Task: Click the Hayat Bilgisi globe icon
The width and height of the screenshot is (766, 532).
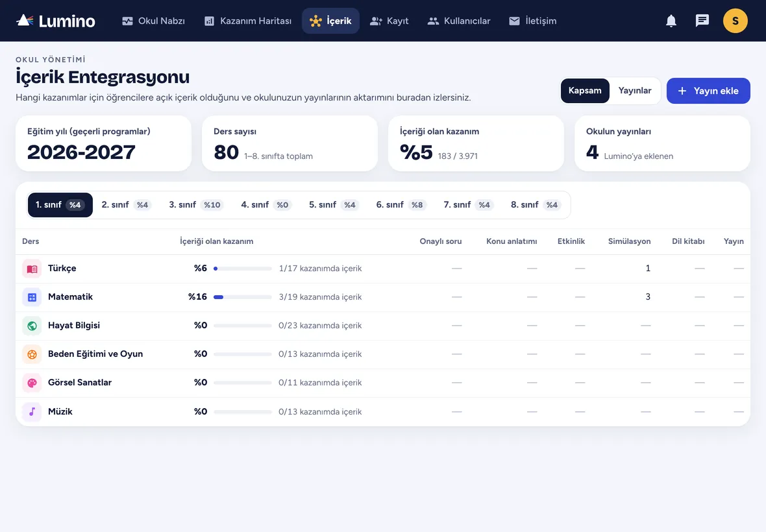Action: [32, 326]
